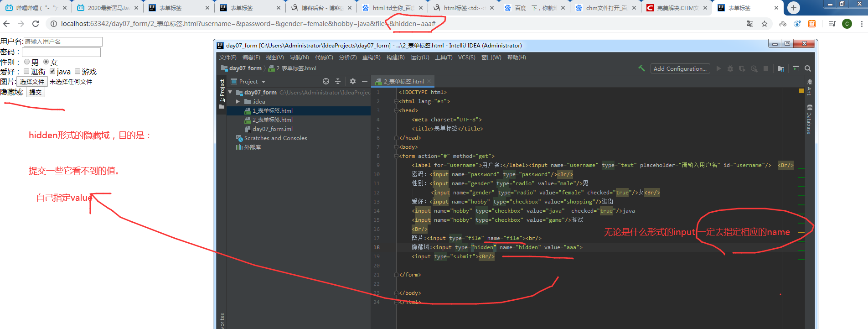This screenshot has width=868, height=329.
Task: Collapse the day07_form project root
Action: pyautogui.click(x=230, y=92)
